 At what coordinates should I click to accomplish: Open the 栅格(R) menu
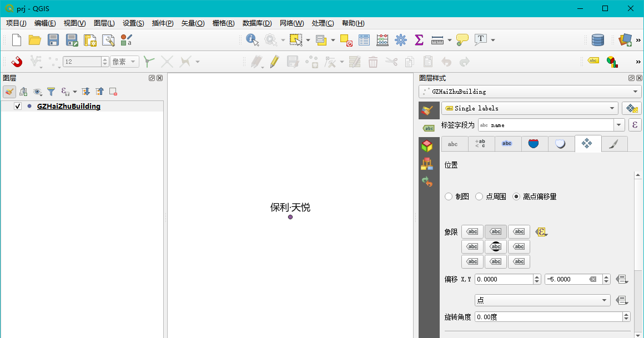click(223, 23)
